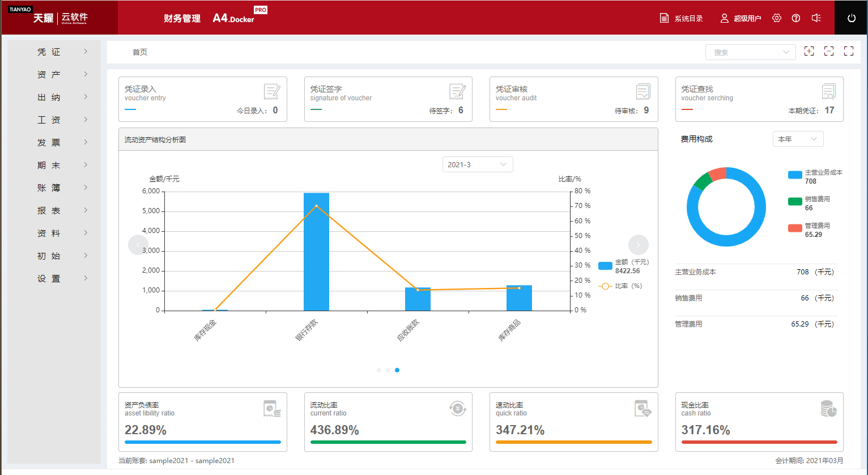
Task: Click the voucher audit card icon
Action: click(643, 91)
